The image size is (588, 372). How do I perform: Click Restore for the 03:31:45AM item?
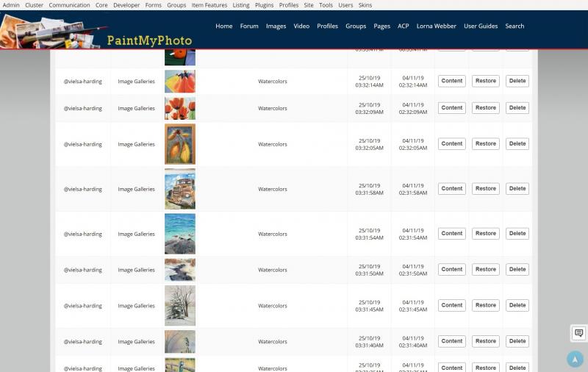pos(486,305)
